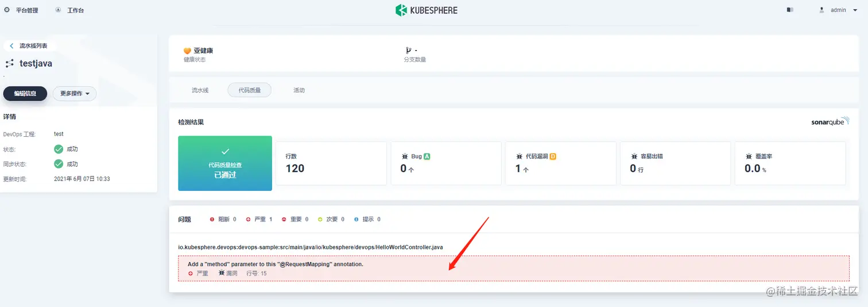The height and width of the screenshot is (307, 868).
Task: Click the Bug icon in the Bug card
Action: point(405,156)
